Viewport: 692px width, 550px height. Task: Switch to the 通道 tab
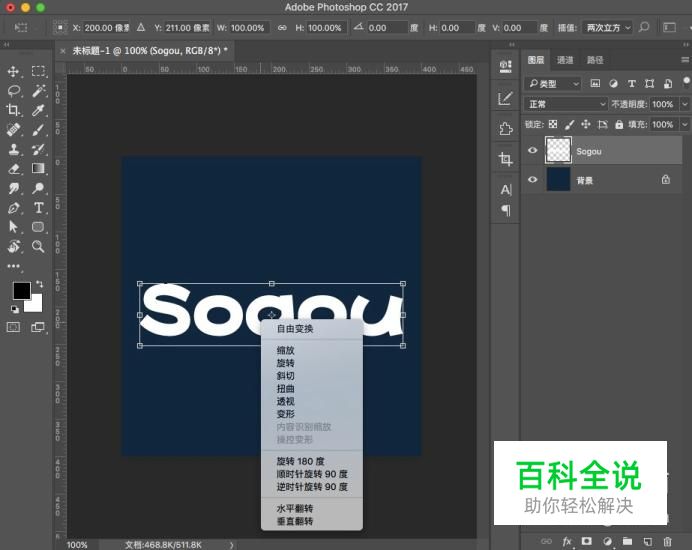565,60
